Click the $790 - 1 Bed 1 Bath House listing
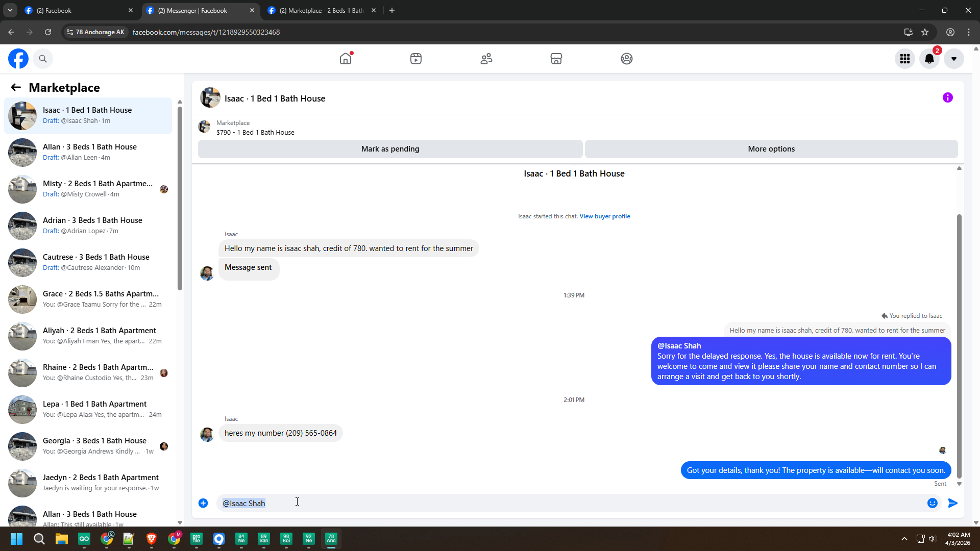The width and height of the screenshot is (980, 551). coord(255,133)
